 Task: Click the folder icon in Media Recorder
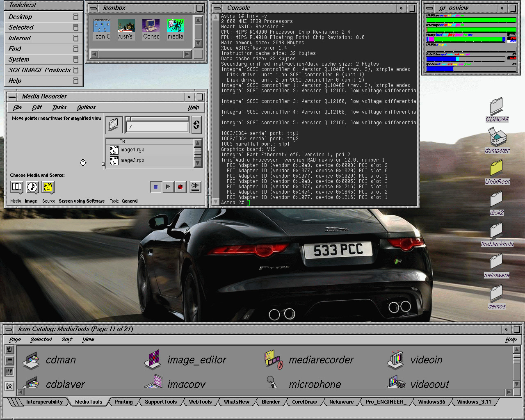pos(114,125)
